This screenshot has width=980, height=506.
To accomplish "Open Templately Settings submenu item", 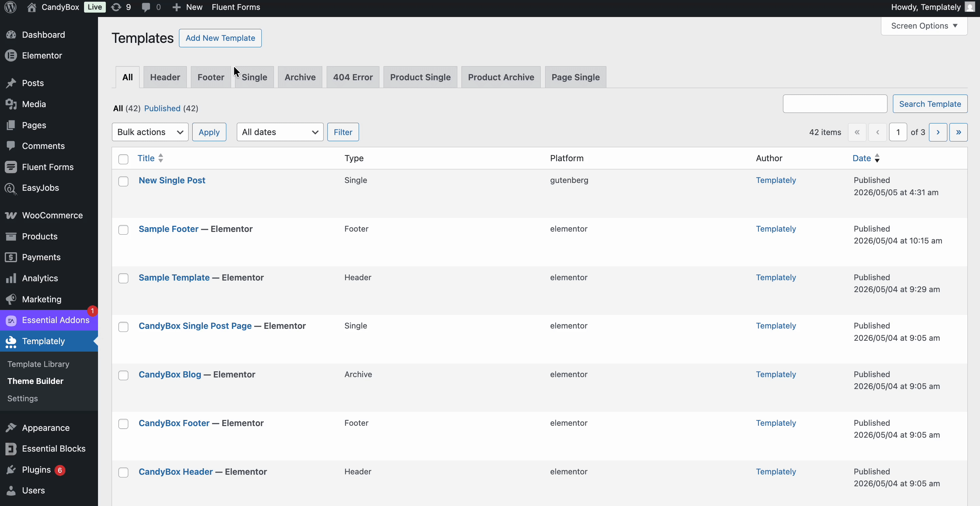I will pyautogui.click(x=22, y=399).
